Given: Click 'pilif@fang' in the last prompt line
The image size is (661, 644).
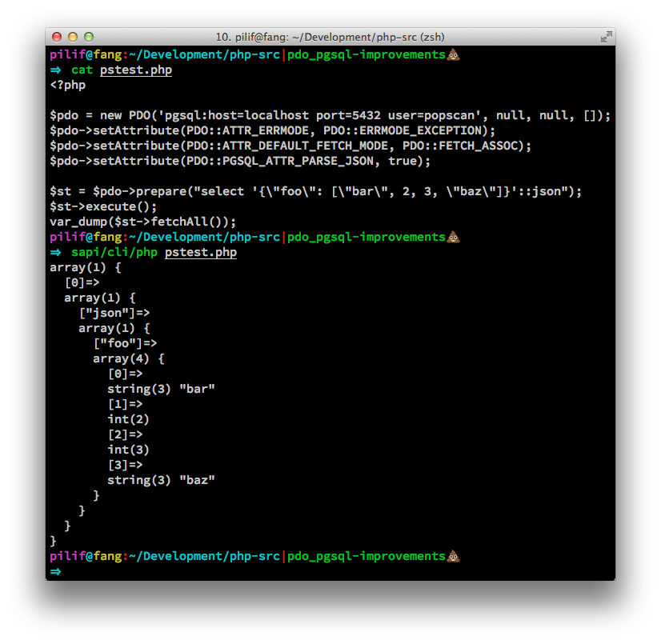Looking at the screenshot, I should [x=86, y=556].
